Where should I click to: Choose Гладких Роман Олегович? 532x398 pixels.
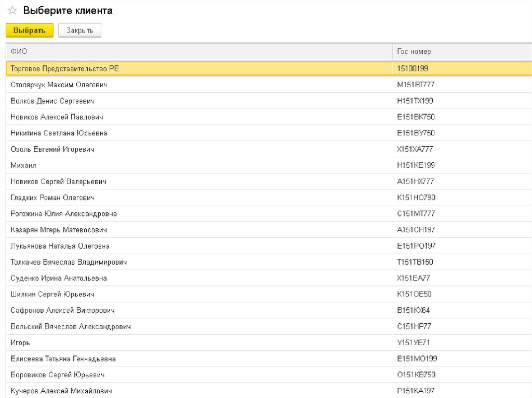(x=52, y=198)
